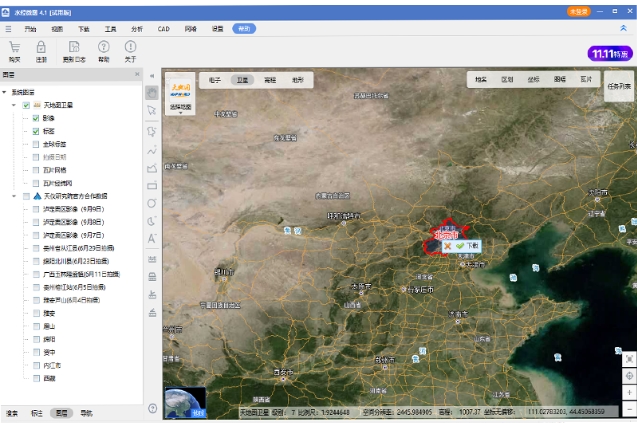Viewport: 637px width, 423px height.
Task: Select the draw rectangle tool
Action: 152,186
